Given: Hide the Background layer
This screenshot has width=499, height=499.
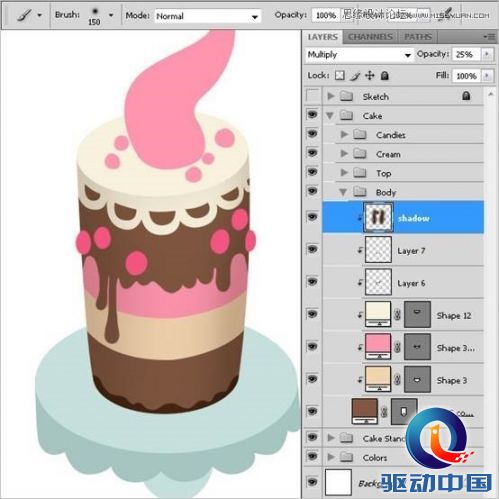Looking at the screenshot, I should coord(312,482).
